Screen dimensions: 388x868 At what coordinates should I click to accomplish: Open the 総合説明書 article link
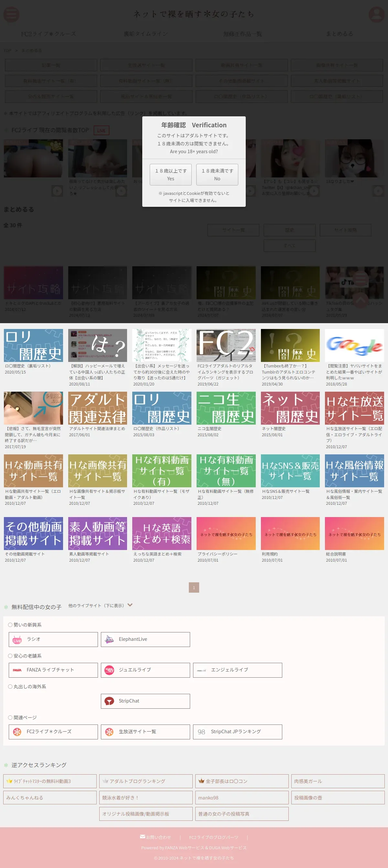coord(336,554)
